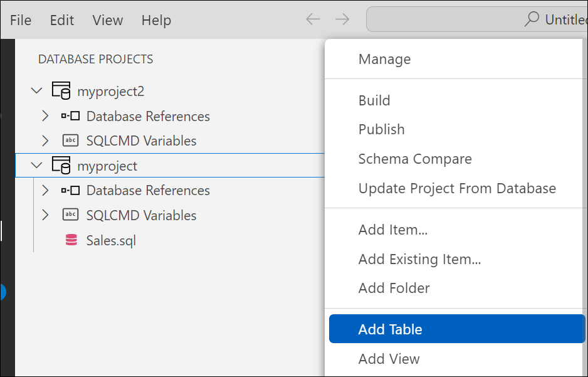The image size is (588, 377).
Task: Select Publish in the context menu
Action: [x=381, y=129]
